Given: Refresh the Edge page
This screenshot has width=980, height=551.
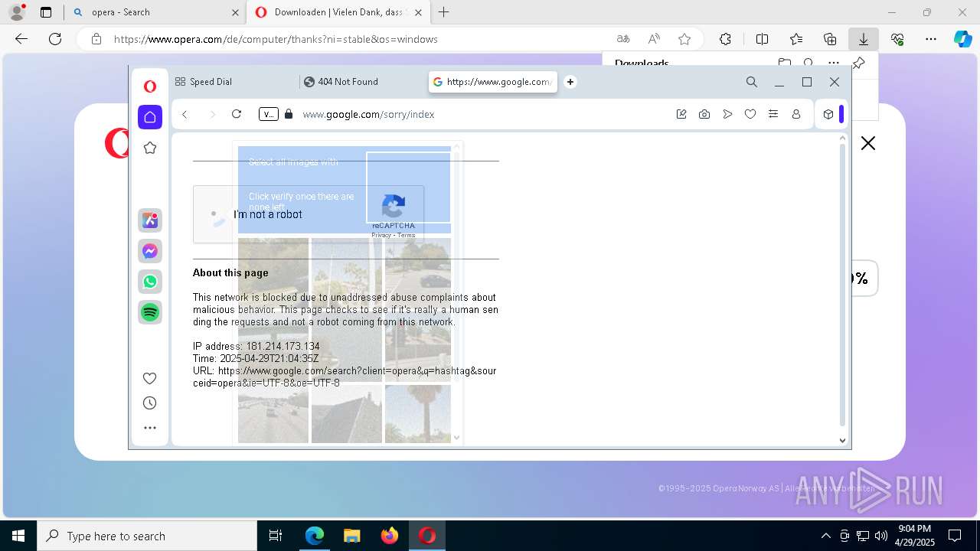Looking at the screenshot, I should pos(55,39).
